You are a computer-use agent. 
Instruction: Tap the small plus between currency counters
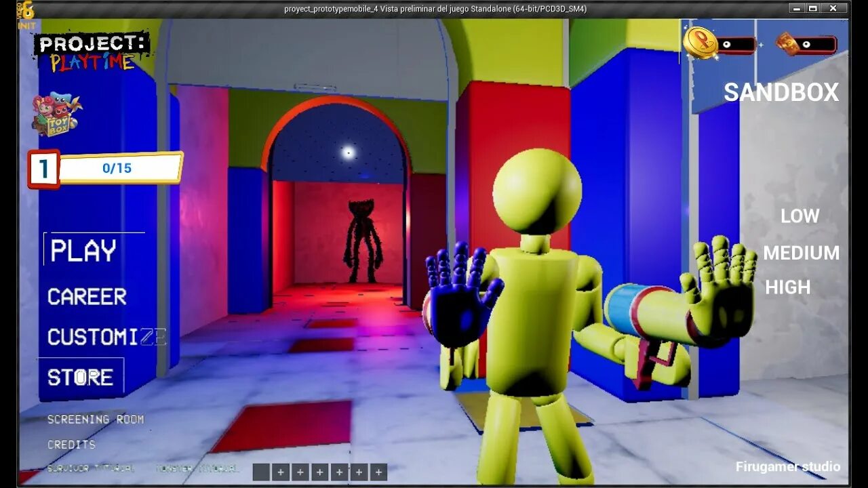[761, 45]
